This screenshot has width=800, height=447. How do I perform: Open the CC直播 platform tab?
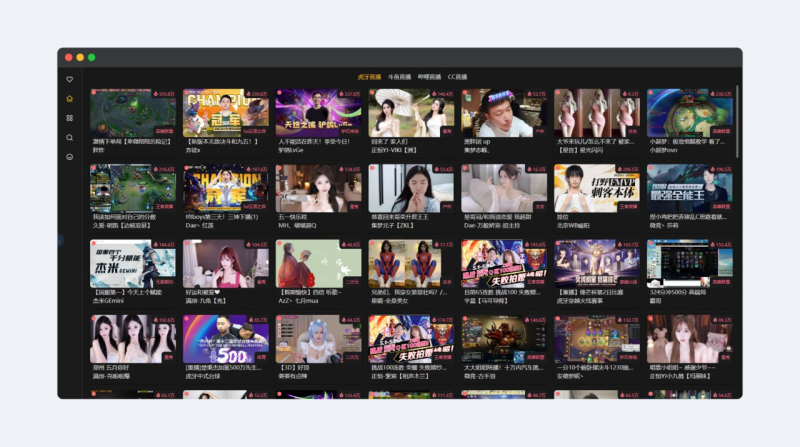458,76
